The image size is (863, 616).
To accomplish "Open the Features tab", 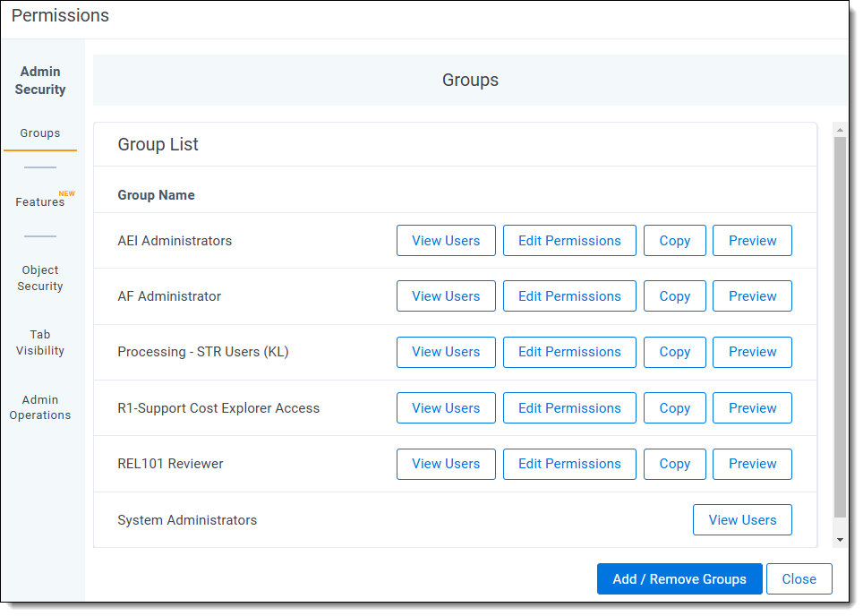I will 40,201.
